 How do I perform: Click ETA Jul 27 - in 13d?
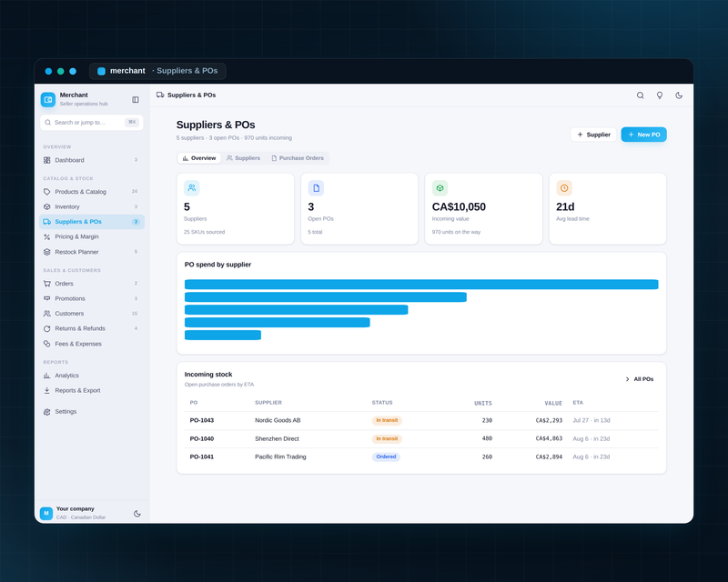(x=591, y=420)
